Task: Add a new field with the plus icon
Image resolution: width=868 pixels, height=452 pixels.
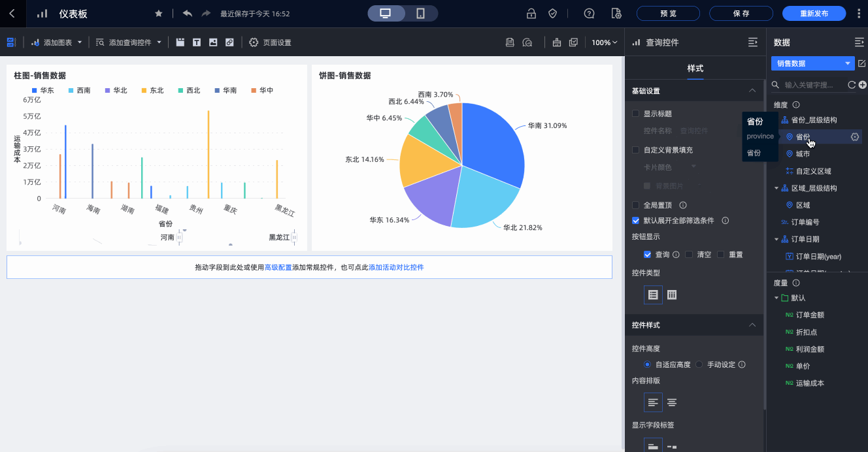Action: tap(863, 85)
